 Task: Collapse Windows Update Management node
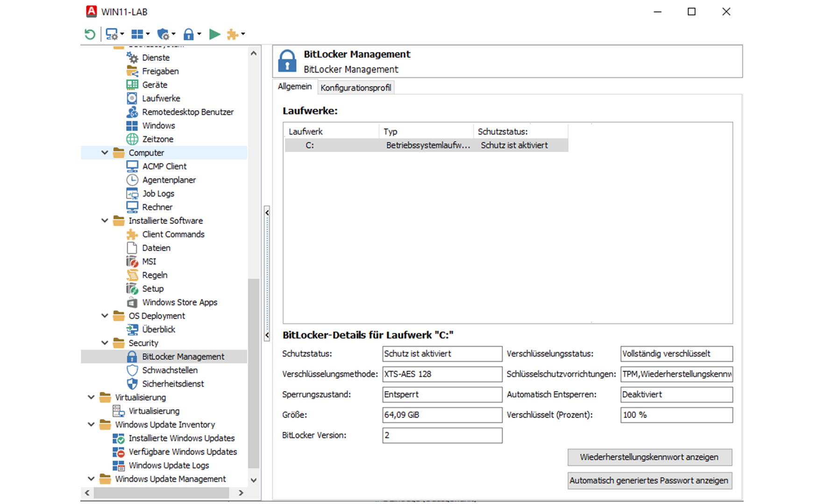point(91,479)
